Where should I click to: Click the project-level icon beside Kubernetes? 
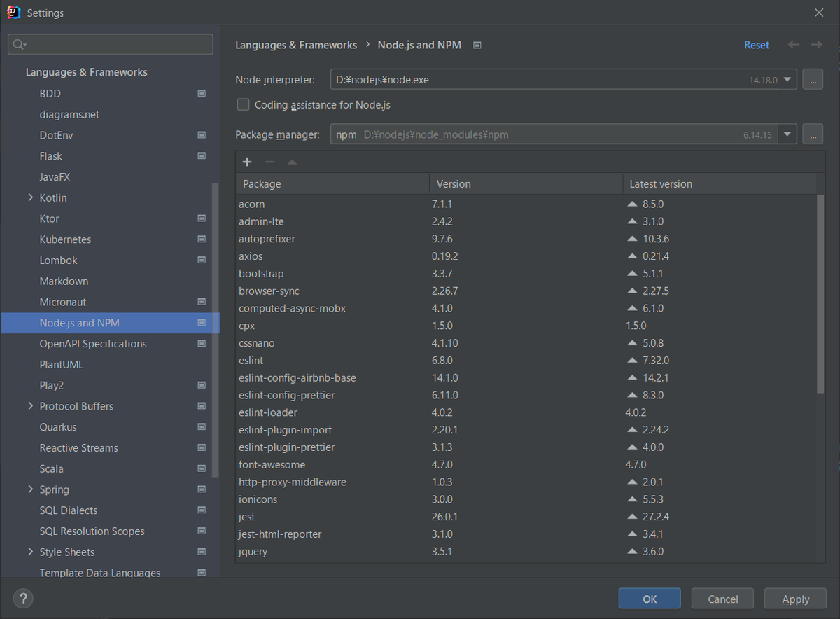[202, 239]
